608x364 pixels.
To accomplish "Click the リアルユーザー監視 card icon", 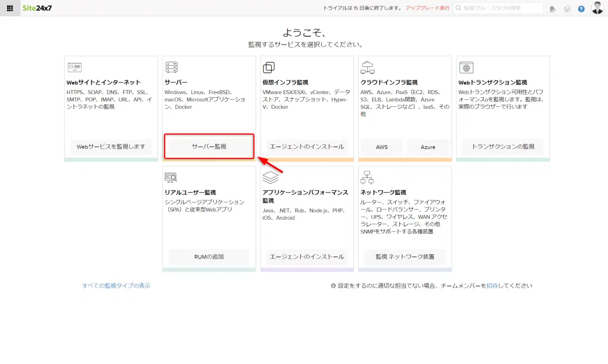I will (171, 177).
